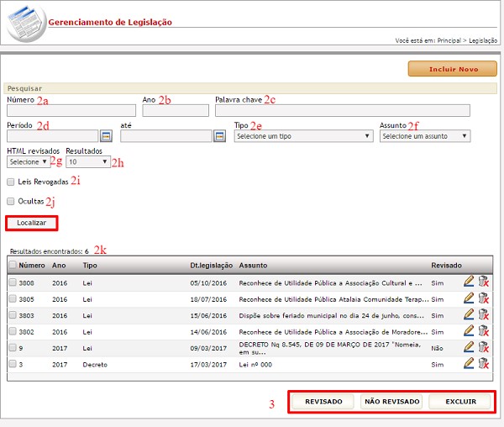Image resolution: width=504 pixels, height=427 pixels.
Task: Focus the Ano input field
Action: [x=176, y=111]
